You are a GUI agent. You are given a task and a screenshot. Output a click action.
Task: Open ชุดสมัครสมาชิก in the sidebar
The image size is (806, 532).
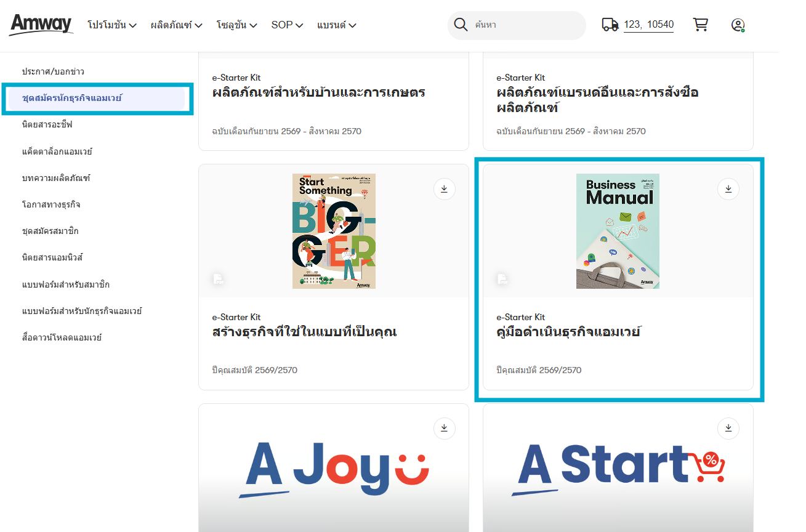click(50, 231)
